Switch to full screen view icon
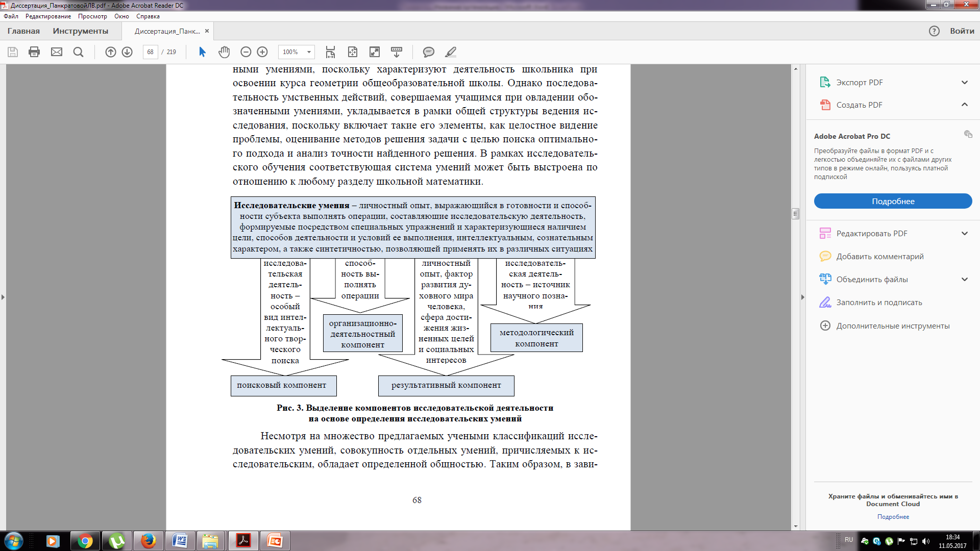 tap(375, 52)
